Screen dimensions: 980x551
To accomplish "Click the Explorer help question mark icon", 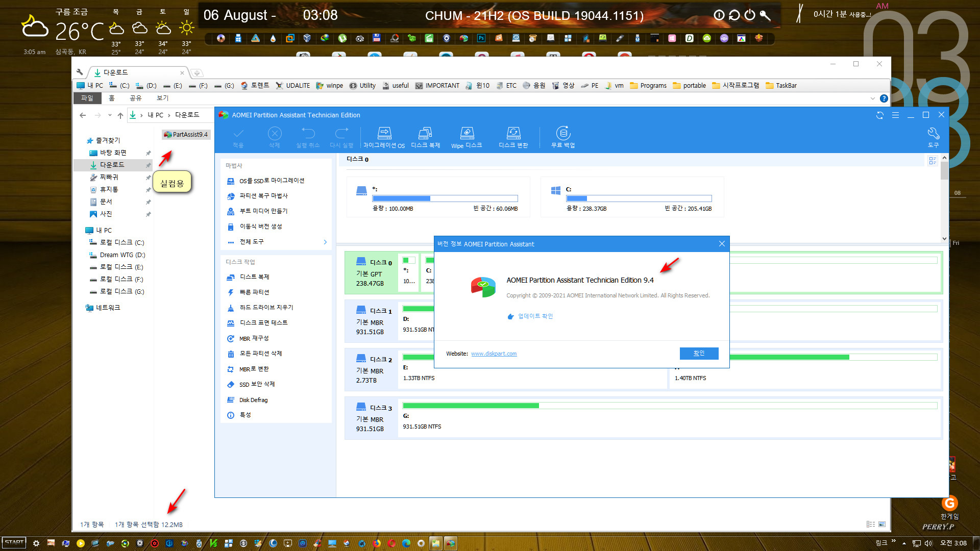I will 884,98.
